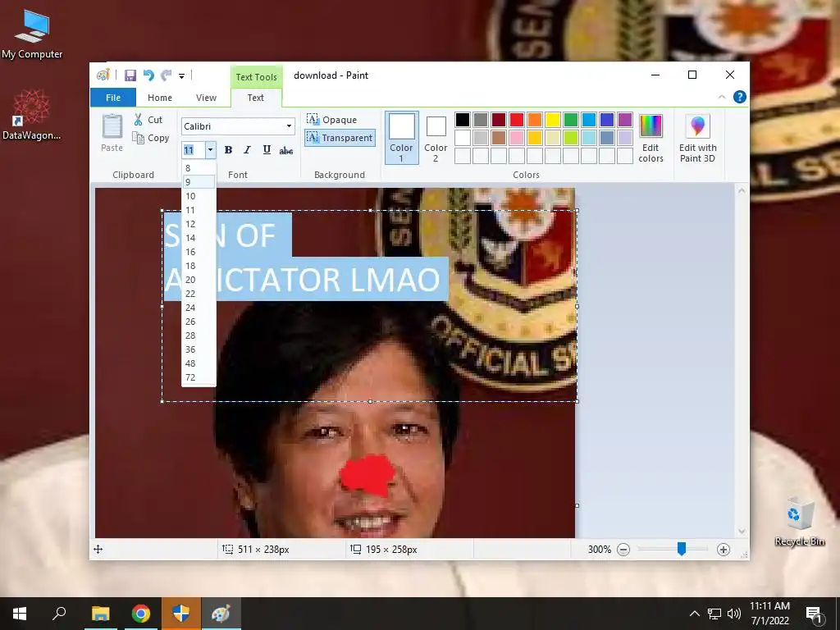840x630 pixels.
Task: Click the zoom slider thumb
Action: click(x=682, y=549)
